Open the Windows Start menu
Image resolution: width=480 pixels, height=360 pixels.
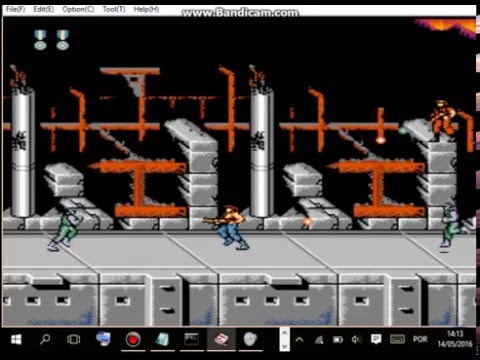16,340
